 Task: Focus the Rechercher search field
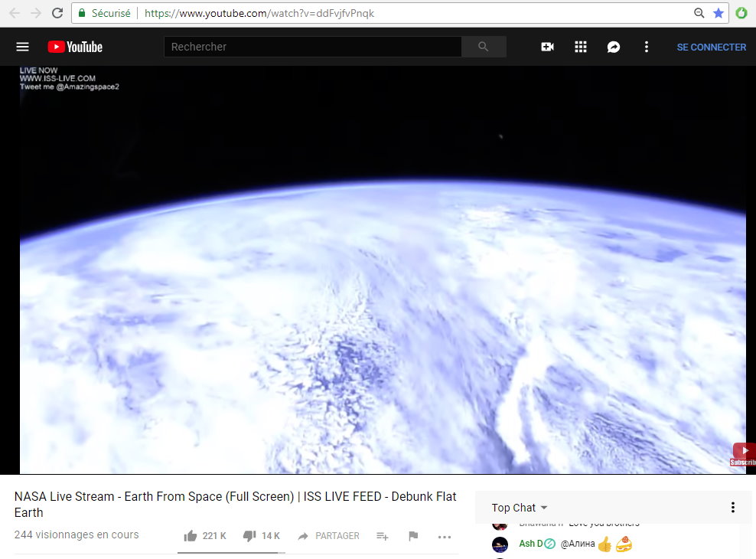point(313,47)
